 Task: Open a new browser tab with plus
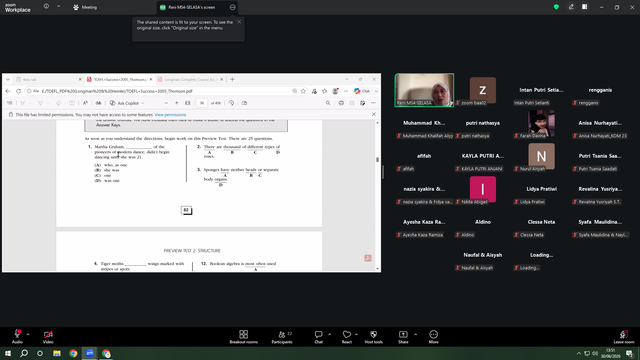pyautogui.click(x=232, y=80)
